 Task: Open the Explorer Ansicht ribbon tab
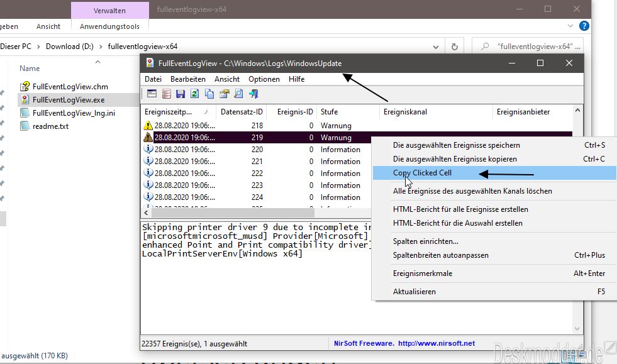(x=48, y=26)
